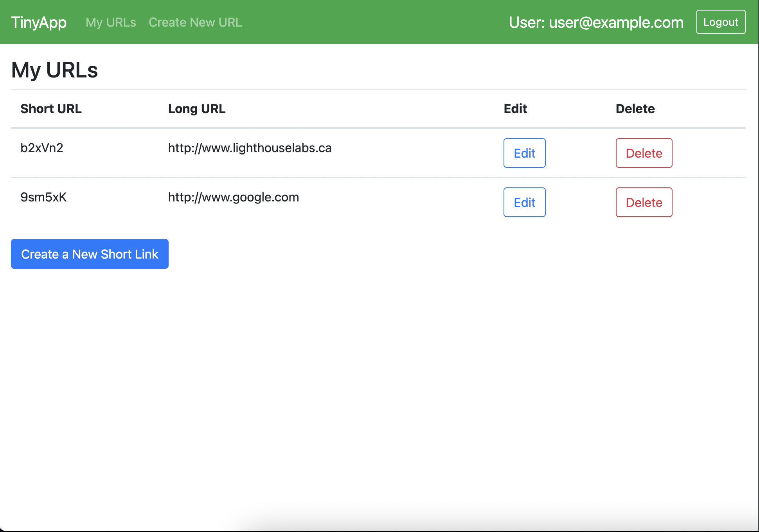Delete the google.com URL entry

coord(644,202)
